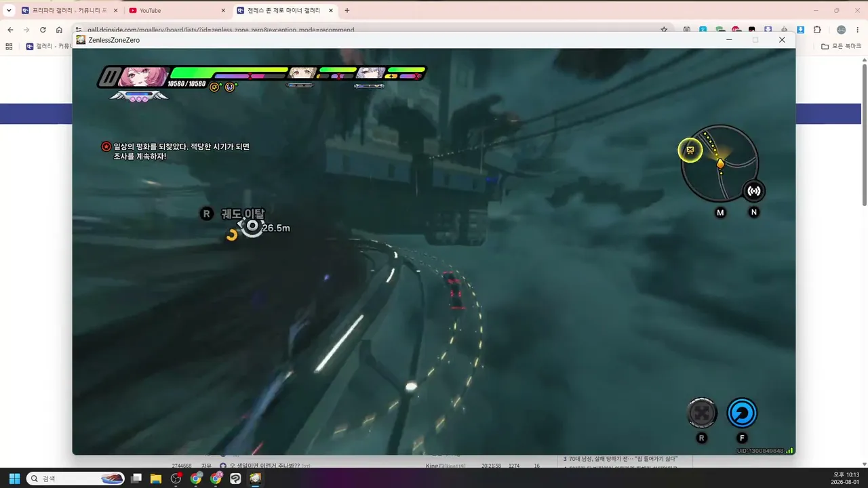Click the second squad member HP bar
868x488 pixels.
click(x=337, y=69)
